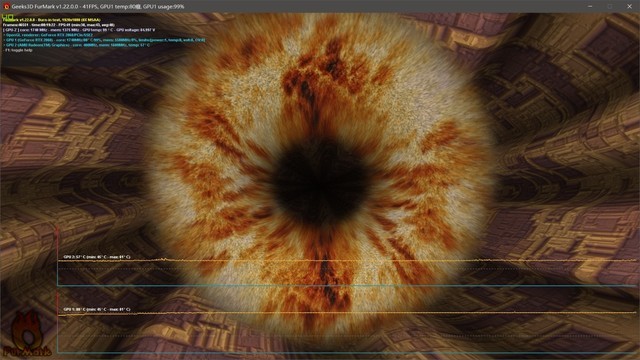640x360 pixels.
Task: Click the Geeks3D FurMark title bar text
Action: [x=98, y=7]
